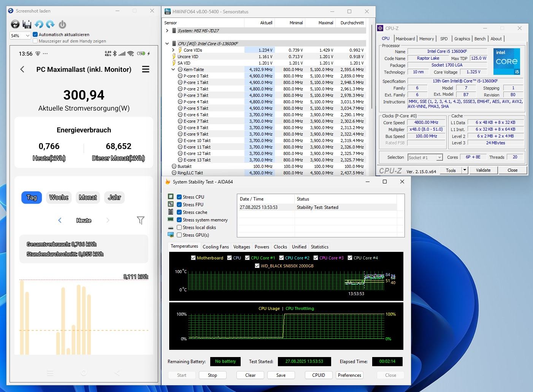Tap the back arrow beside PC Maximallast
The image size is (533, 392).
[x=22, y=70]
